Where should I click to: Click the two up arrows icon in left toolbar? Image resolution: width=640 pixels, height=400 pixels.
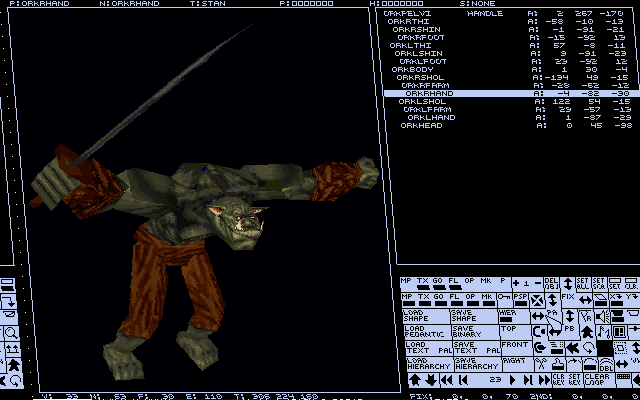tap(11, 349)
